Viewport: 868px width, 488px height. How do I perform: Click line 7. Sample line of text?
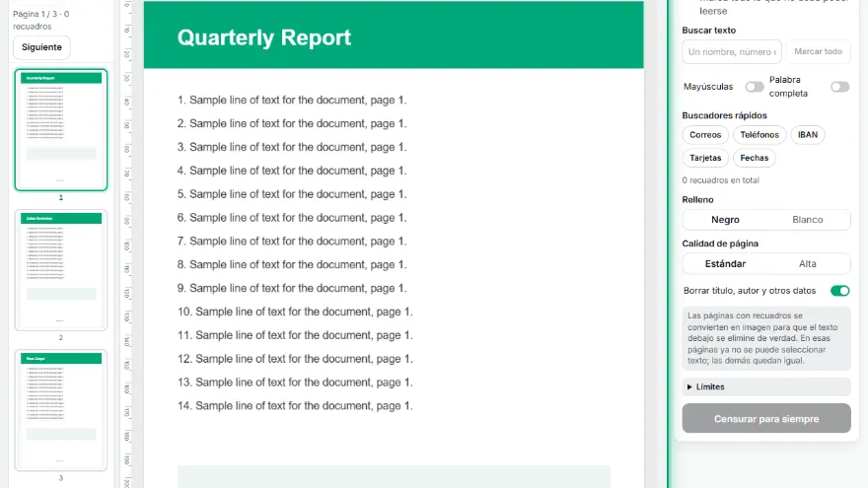click(x=292, y=242)
